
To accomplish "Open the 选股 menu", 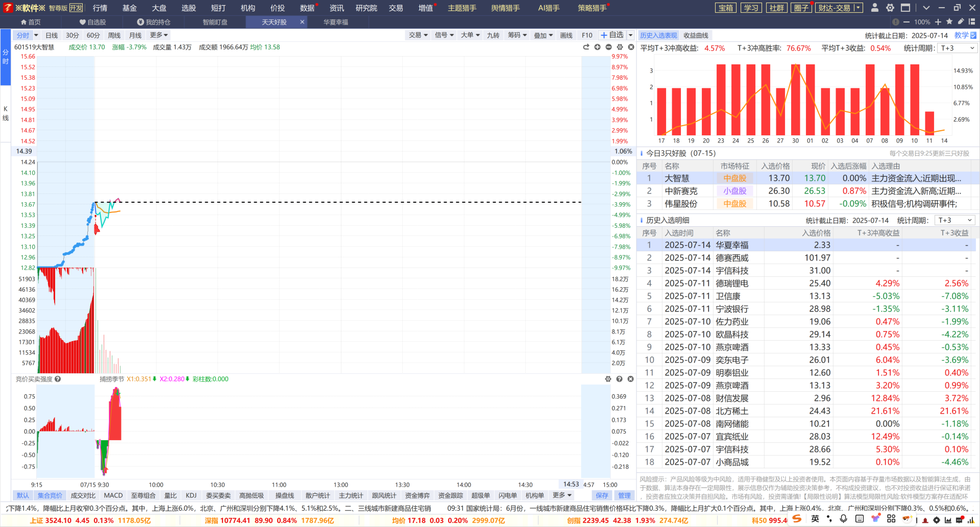I will pyautogui.click(x=188, y=8).
